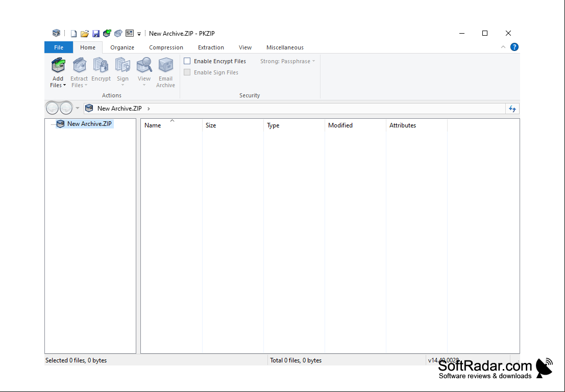Switch to the Compression ribbon tab

coord(166,47)
